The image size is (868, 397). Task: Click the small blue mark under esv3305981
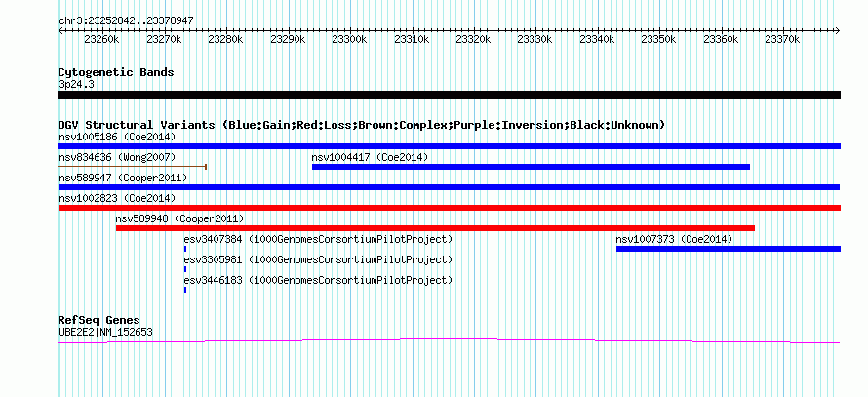185,269
